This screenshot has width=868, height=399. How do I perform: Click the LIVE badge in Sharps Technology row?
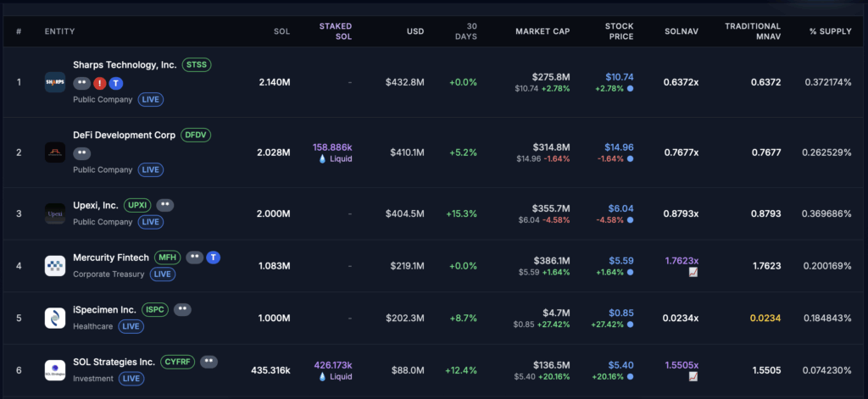151,100
